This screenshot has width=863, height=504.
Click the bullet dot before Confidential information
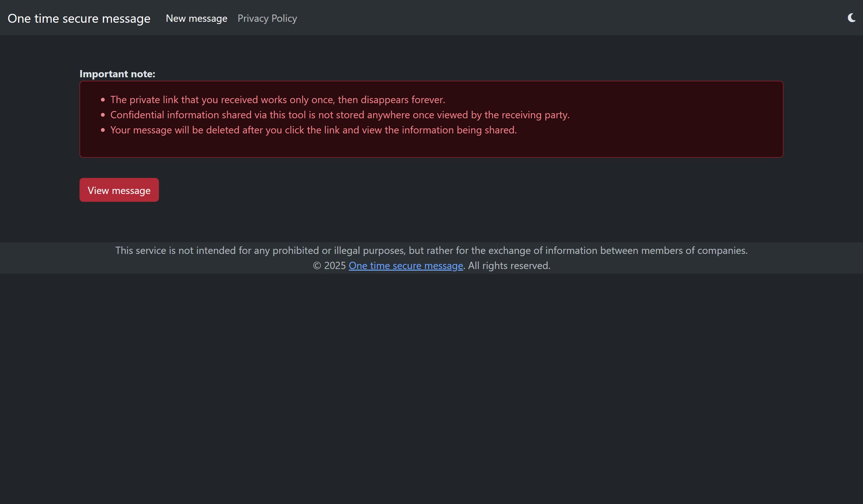coord(103,115)
